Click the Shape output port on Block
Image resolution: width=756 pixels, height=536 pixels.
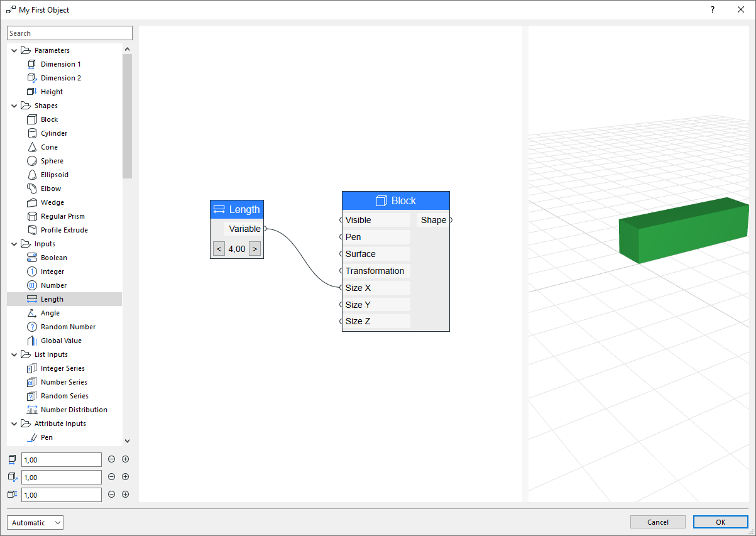coord(450,220)
